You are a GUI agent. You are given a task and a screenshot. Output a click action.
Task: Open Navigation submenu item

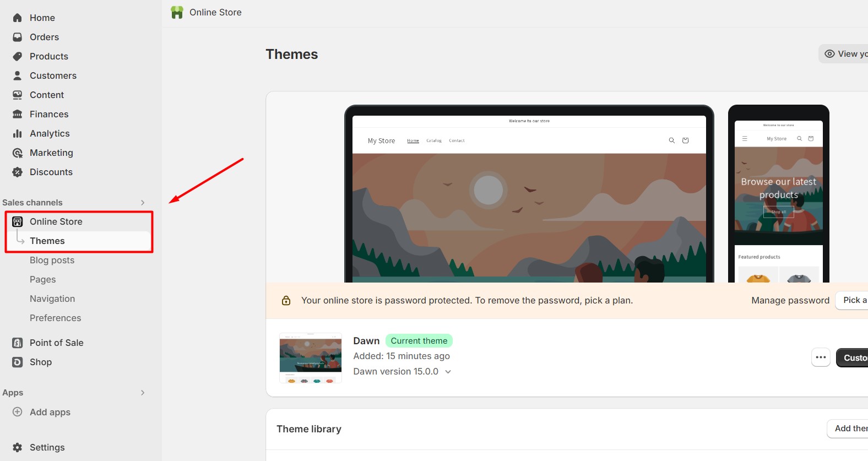pos(52,299)
